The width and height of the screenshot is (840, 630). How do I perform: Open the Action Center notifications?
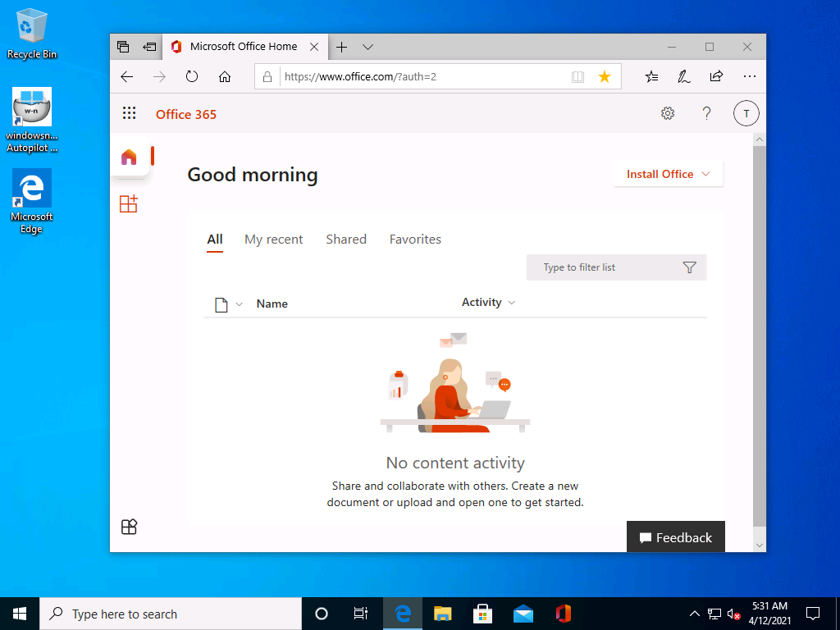coord(813,614)
